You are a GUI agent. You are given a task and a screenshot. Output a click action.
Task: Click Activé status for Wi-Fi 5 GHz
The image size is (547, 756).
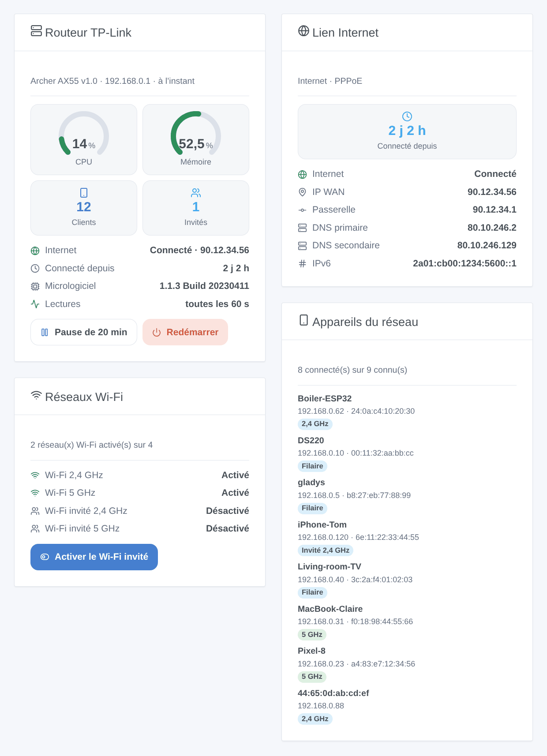(x=235, y=493)
